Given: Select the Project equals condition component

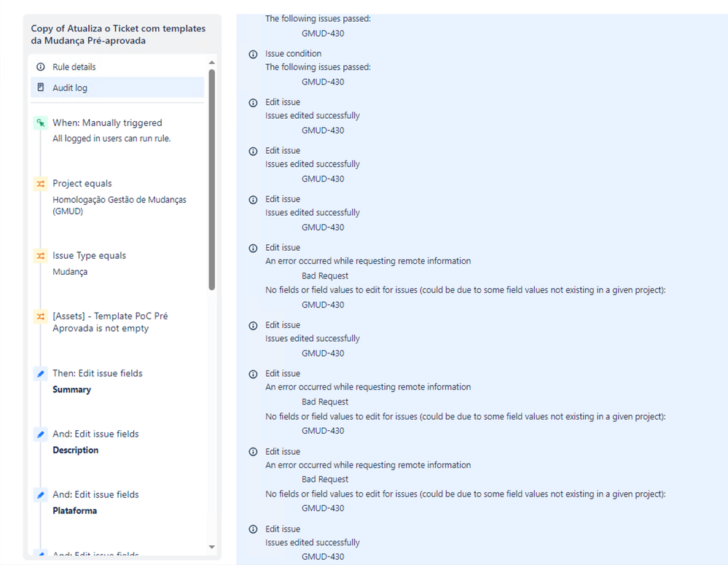Looking at the screenshot, I should coord(119,197).
